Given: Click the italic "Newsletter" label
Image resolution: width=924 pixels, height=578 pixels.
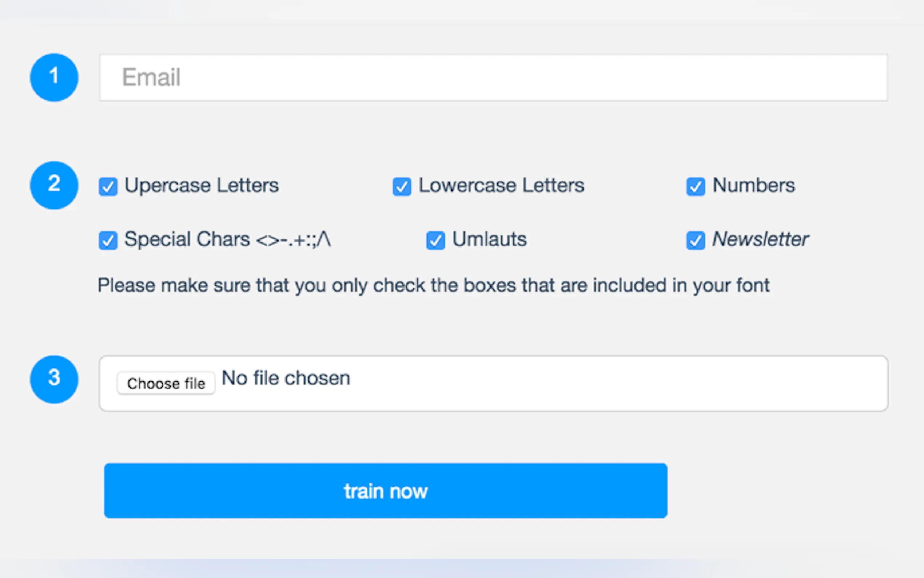Looking at the screenshot, I should tap(760, 240).
